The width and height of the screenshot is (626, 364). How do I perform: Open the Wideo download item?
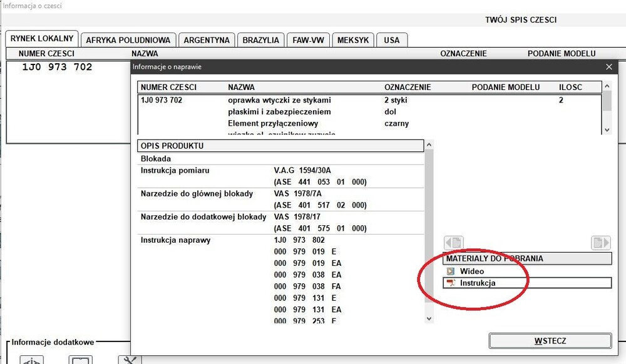coord(471,271)
